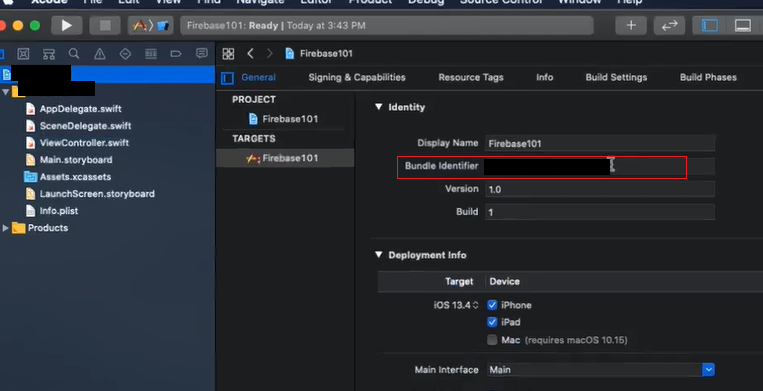Viewport: 763px width, 391px height.
Task: Open Info.plist file
Action: pyautogui.click(x=58, y=211)
